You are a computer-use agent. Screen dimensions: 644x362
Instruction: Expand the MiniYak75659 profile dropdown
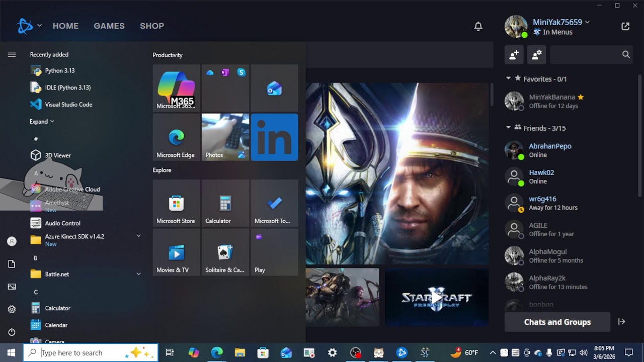coord(561,22)
